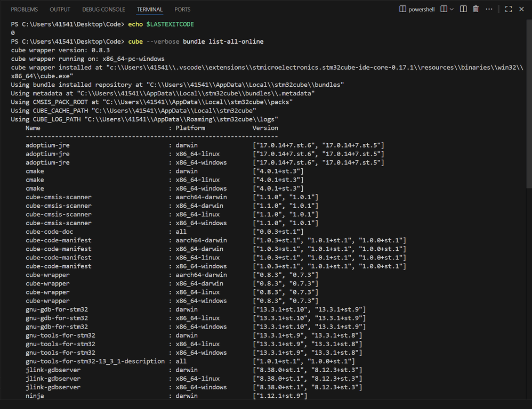Viewport: 532px width, 409px height.
Task: Click 'aarch64-darwin' in the cube-cmsis-scanner row
Action: click(201, 197)
